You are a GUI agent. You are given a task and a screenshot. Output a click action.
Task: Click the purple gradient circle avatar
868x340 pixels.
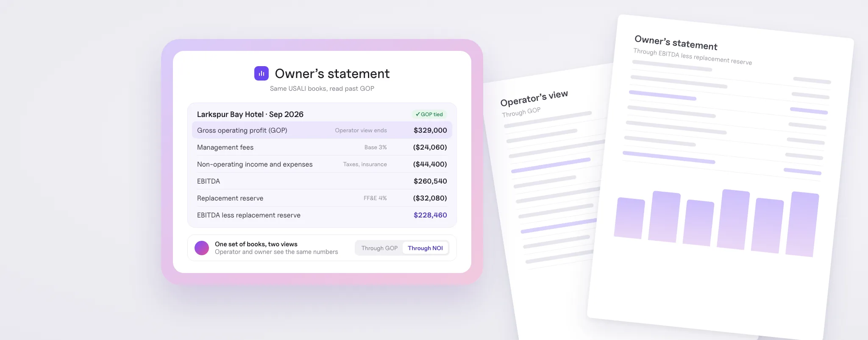click(202, 248)
